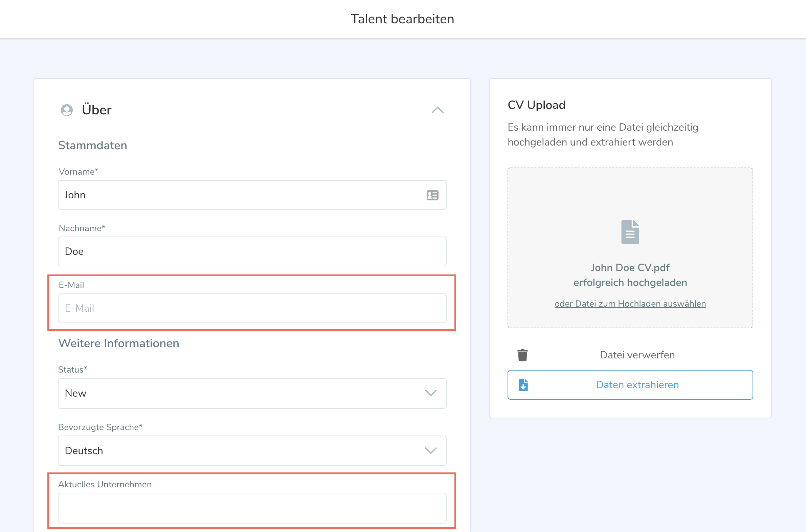
Task: Click the document icon in upload area
Action: pyautogui.click(x=630, y=232)
